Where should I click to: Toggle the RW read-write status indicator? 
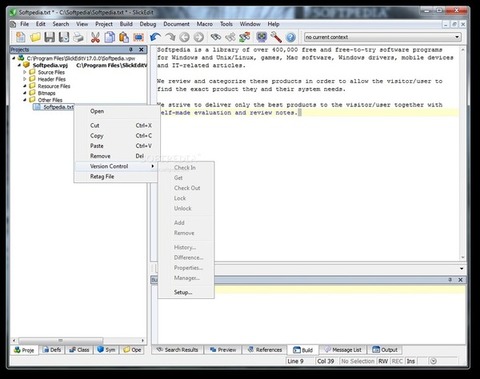click(383, 361)
